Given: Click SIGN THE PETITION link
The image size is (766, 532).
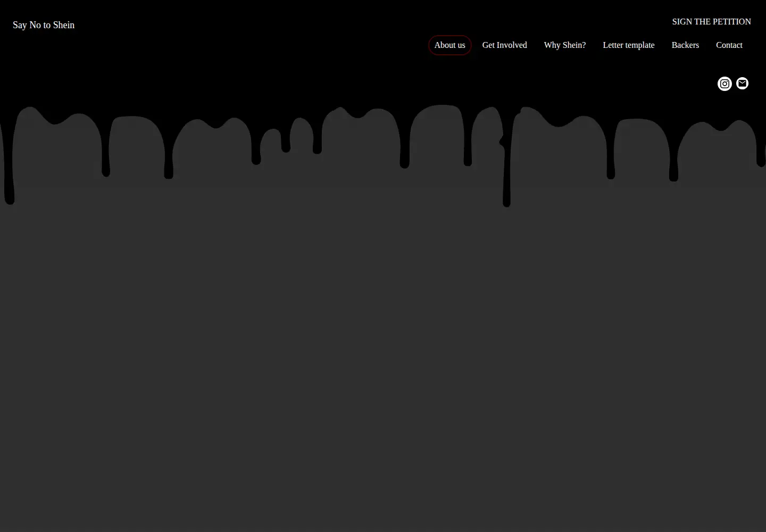Looking at the screenshot, I should (x=712, y=22).
